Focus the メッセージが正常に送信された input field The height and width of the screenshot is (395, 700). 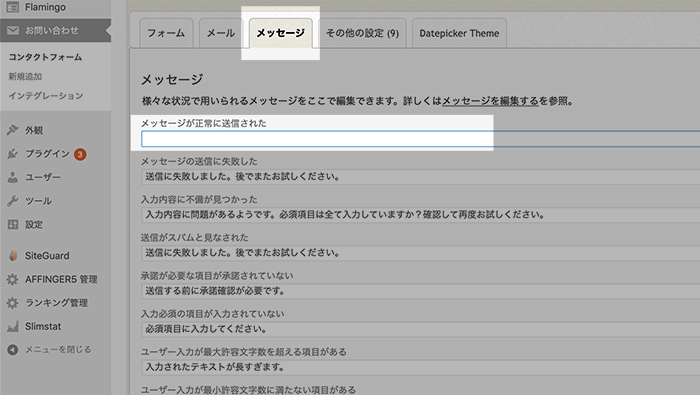click(421, 139)
